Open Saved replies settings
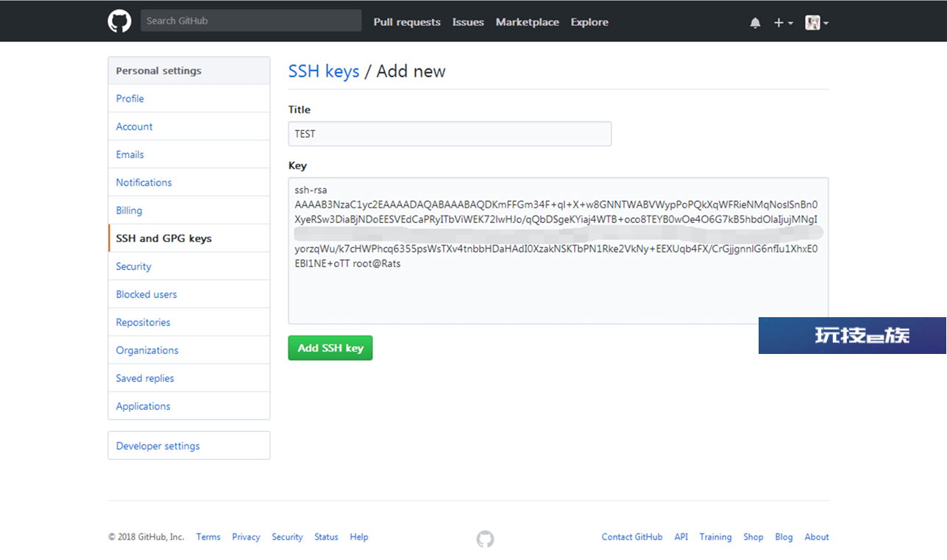947x560 pixels. pyautogui.click(x=189, y=378)
